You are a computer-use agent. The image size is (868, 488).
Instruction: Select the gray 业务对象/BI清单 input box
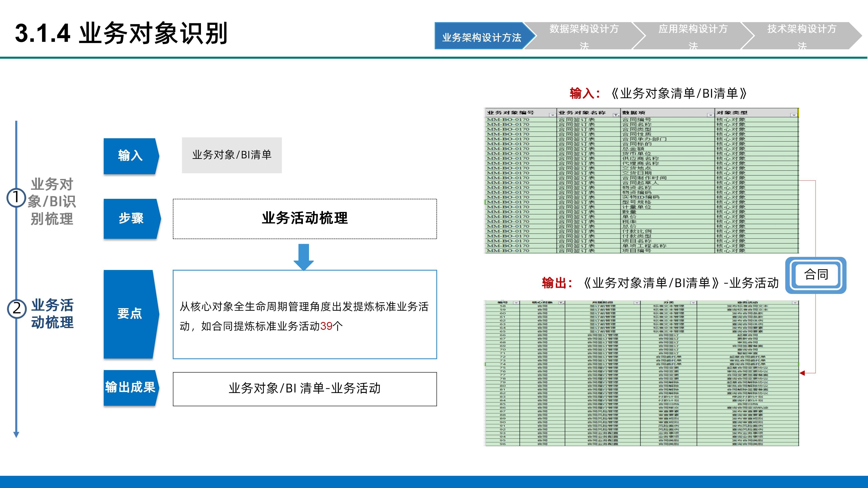(232, 155)
